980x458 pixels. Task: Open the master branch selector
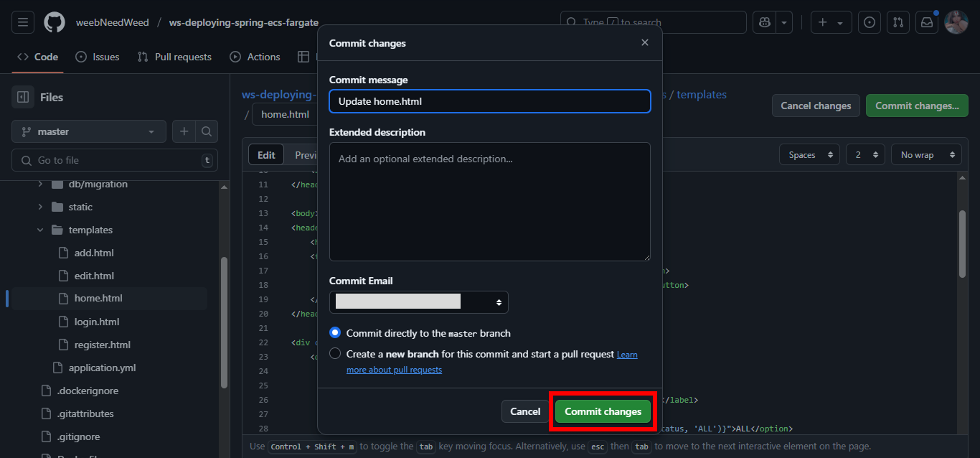[89, 131]
